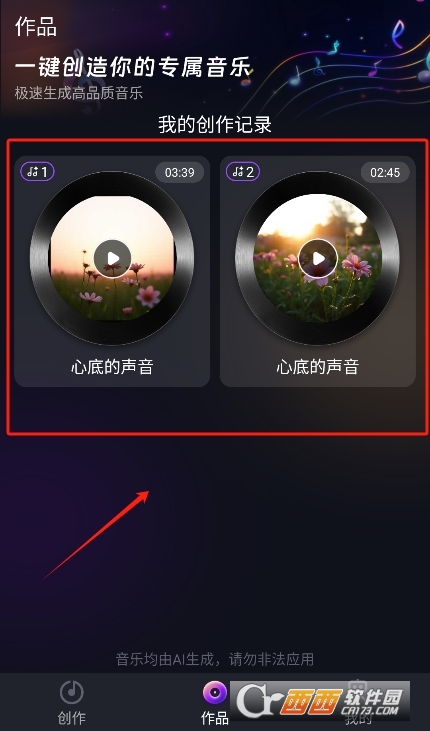Tap the 创作 tab label
This screenshot has height=731, width=430.
click(x=72, y=718)
